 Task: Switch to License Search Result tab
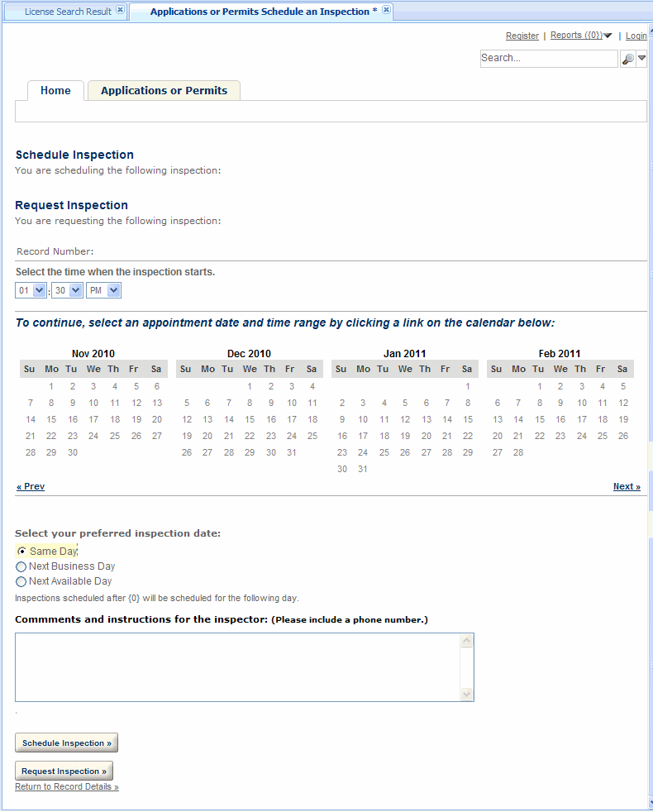68,12
